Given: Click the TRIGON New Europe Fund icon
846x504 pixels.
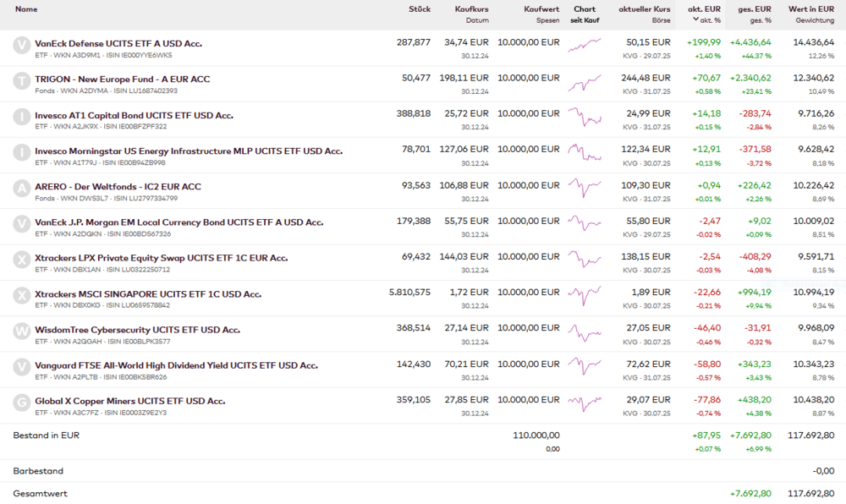Looking at the screenshot, I should tap(22, 81).
